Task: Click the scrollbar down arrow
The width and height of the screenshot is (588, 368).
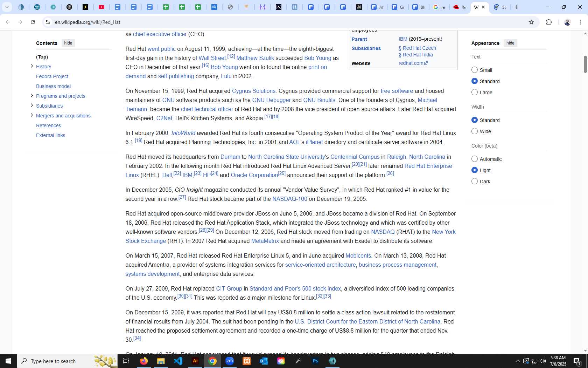Action: pyautogui.click(x=585, y=351)
